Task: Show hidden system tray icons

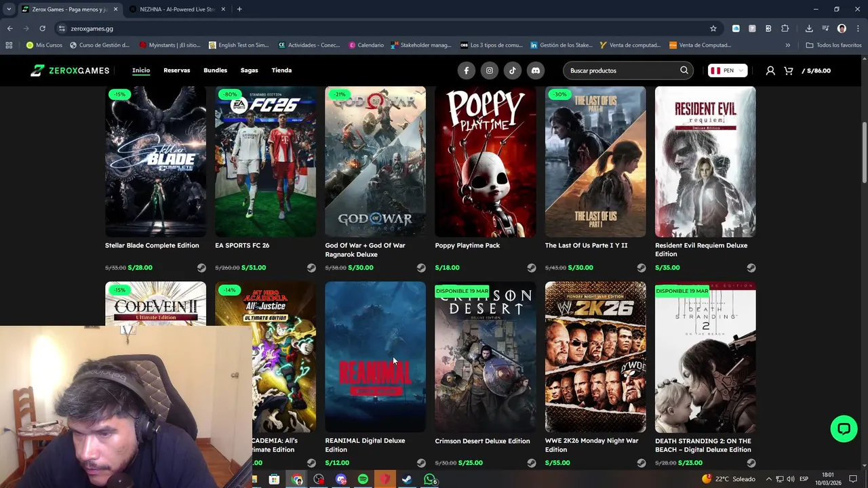Action: (x=769, y=479)
